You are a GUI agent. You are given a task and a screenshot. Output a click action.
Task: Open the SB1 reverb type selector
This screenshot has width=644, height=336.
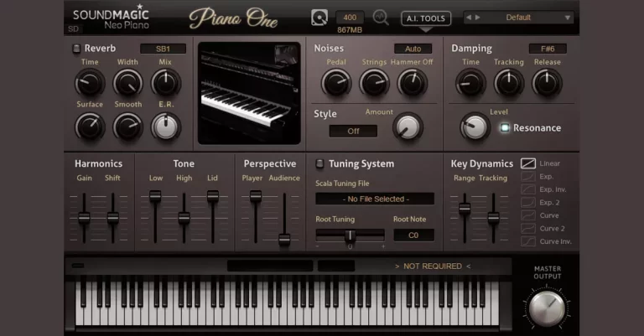(163, 49)
